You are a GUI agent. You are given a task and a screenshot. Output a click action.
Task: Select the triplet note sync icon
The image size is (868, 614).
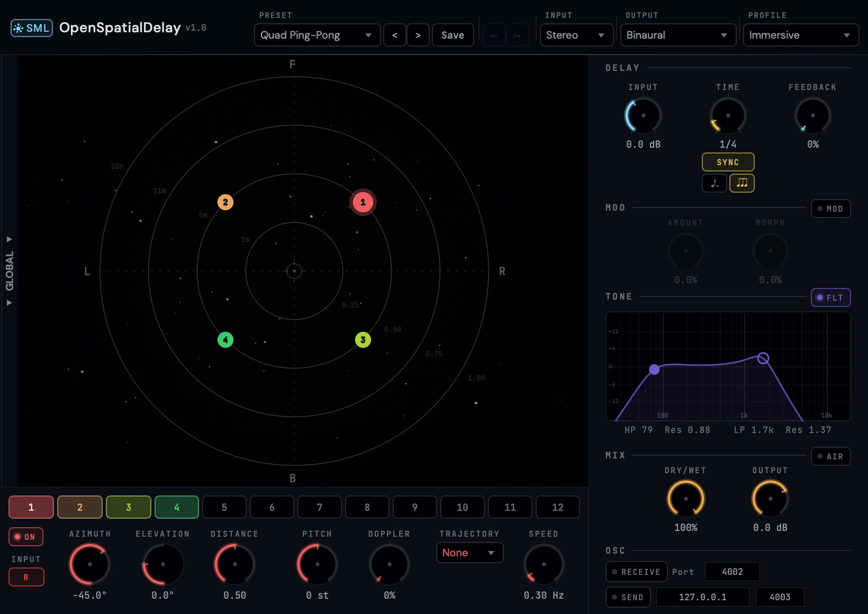(742, 183)
